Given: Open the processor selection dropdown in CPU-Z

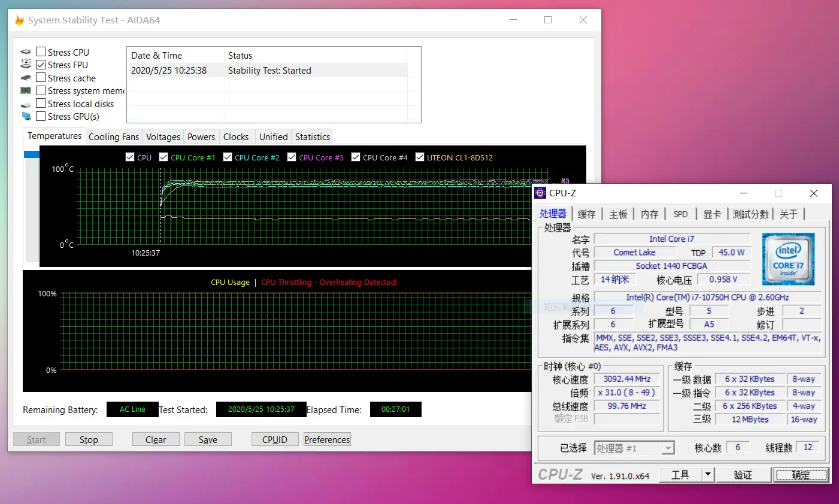Looking at the screenshot, I should (668, 448).
